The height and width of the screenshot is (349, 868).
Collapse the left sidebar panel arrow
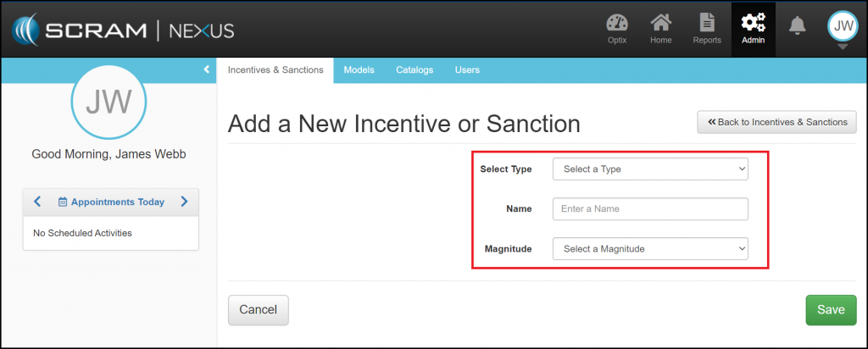(207, 70)
